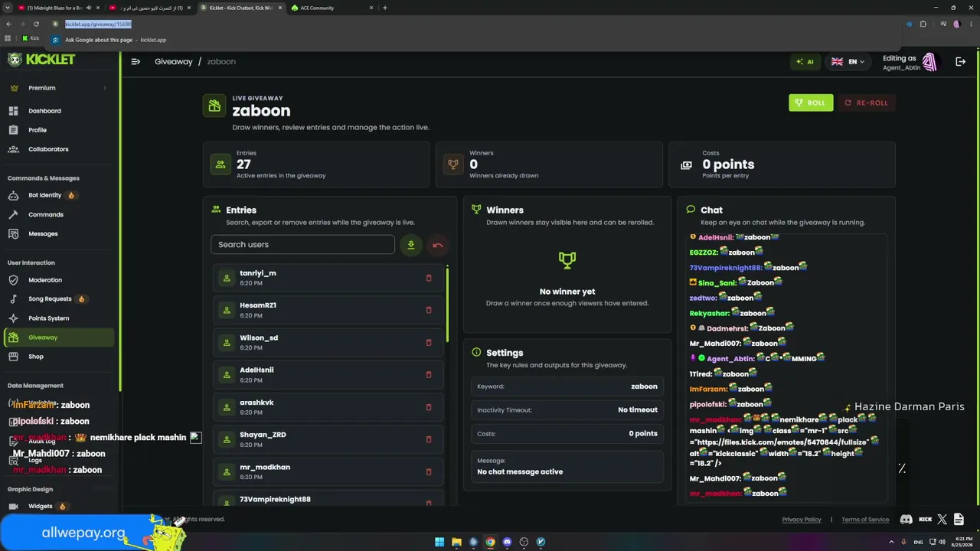980x551 pixels.
Task: Click the green export entries download icon
Action: pyautogui.click(x=411, y=245)
